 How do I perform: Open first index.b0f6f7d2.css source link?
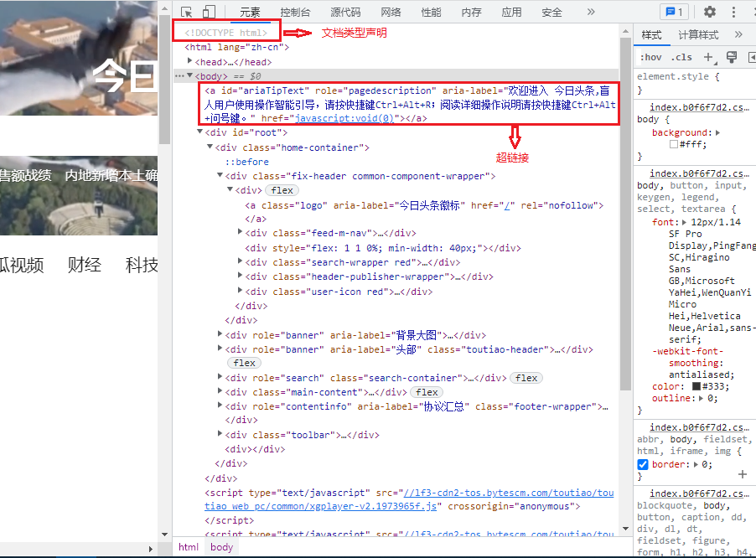699,107
